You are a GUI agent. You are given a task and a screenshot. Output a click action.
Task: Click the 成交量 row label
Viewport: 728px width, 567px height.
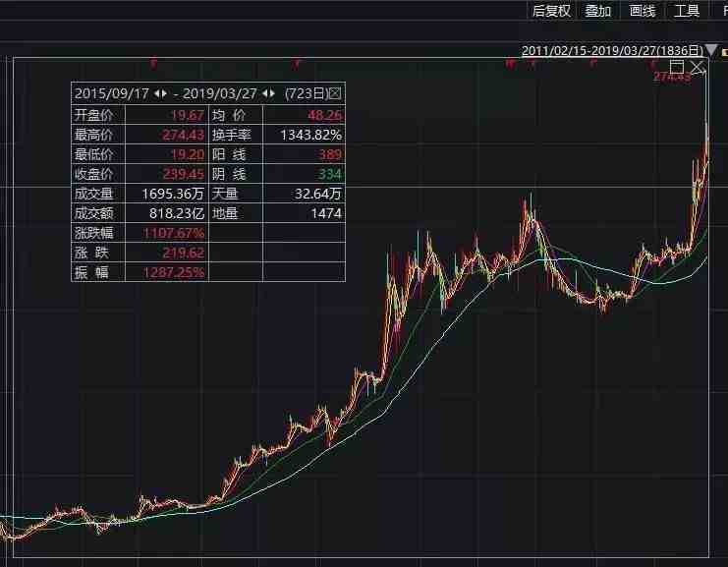(x=93, y=194)
